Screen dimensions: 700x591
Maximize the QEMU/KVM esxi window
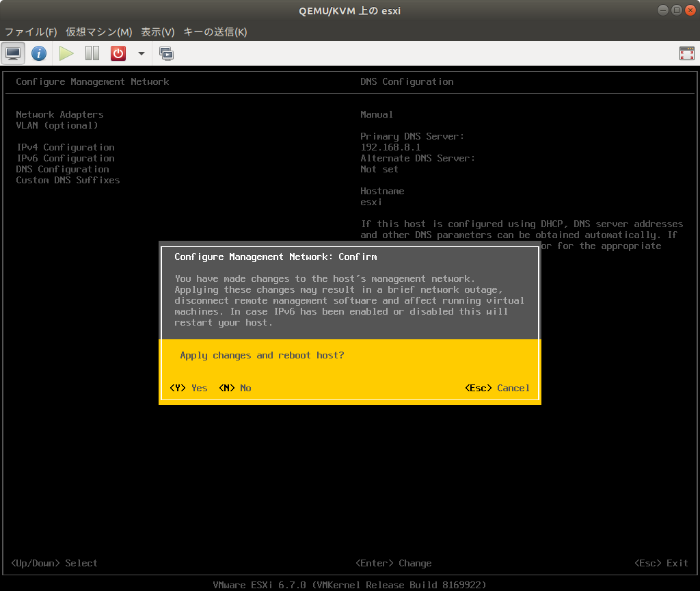pyautogui.click(x=676, y=10)
